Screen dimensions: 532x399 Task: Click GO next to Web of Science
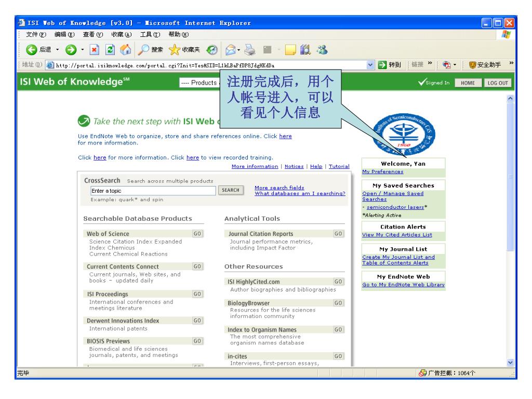click(197, 234)
